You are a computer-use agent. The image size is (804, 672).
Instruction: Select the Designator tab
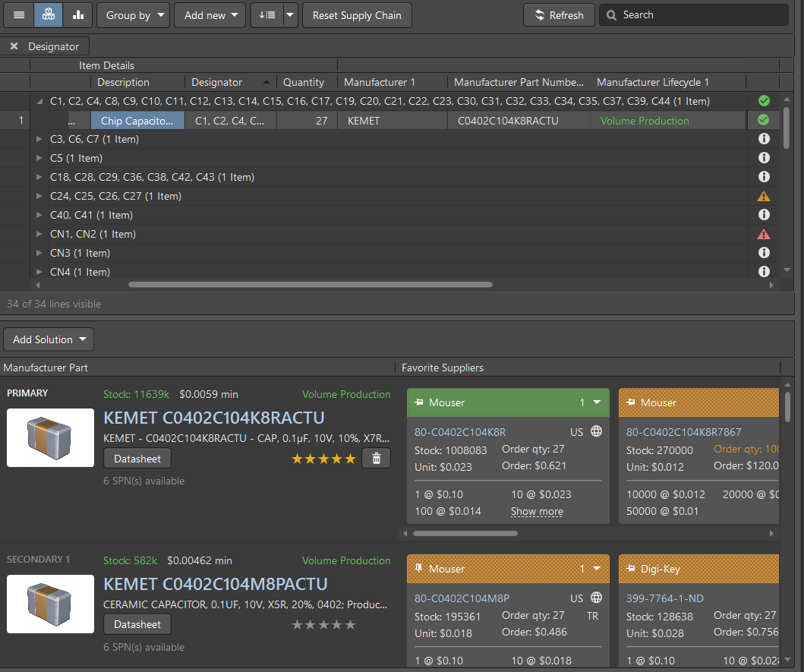(x=55, y=46)
